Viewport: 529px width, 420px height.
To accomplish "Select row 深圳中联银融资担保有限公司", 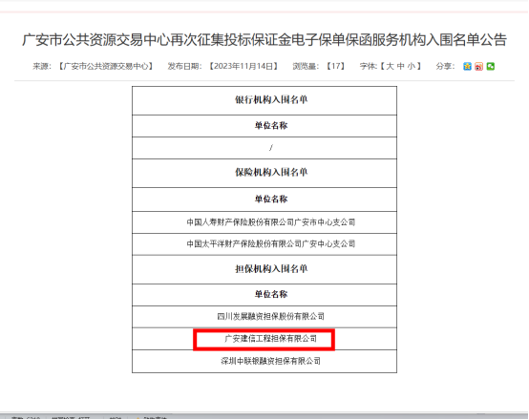I will pyautogui.click(x=264, y=362).
